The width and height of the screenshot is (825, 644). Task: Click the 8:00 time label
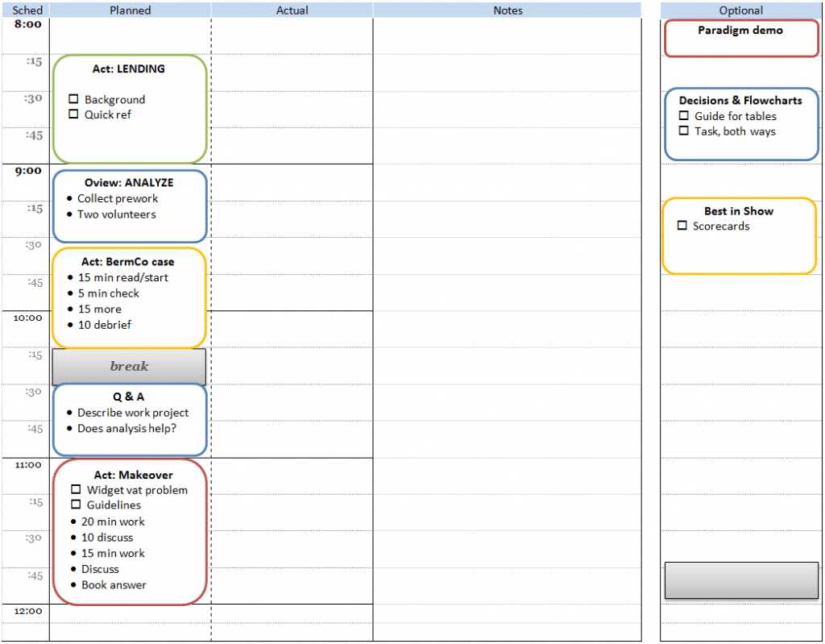coord(28,24)
